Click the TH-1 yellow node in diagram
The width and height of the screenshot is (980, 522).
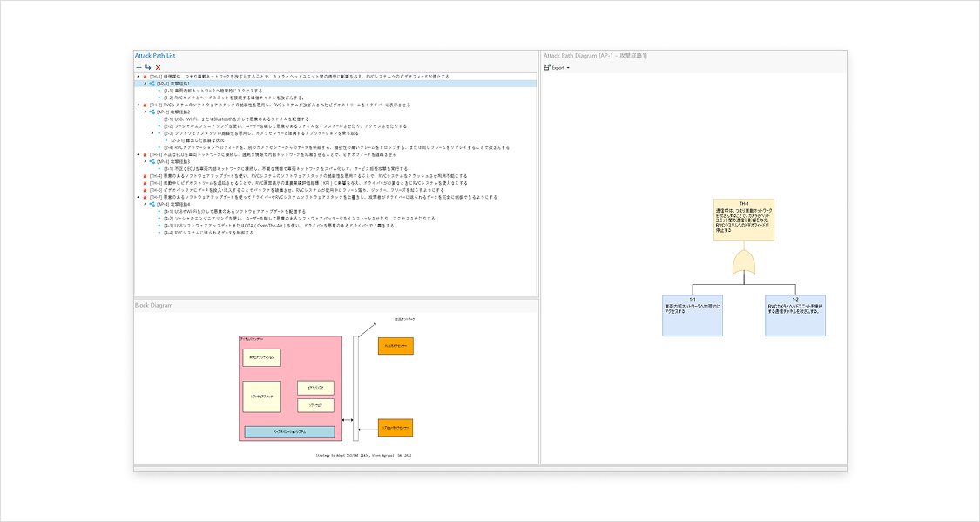point(744,220)
